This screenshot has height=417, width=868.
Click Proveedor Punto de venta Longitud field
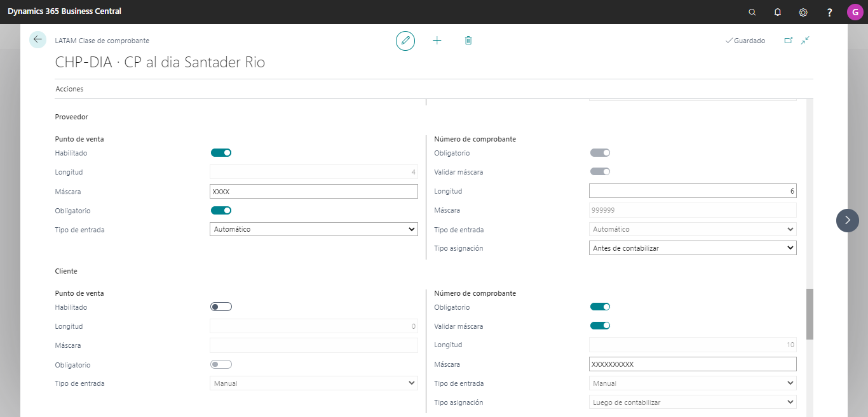(314, 172)
